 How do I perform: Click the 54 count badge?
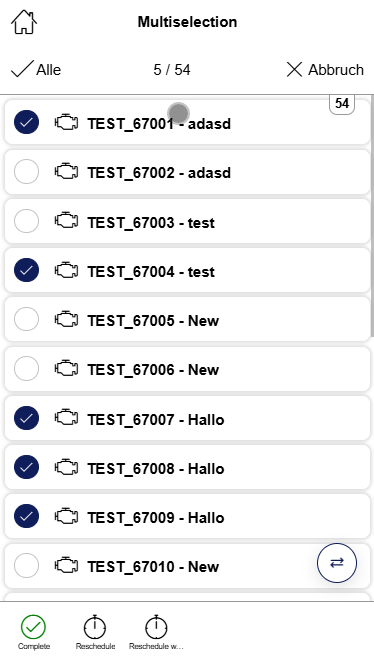342,103
